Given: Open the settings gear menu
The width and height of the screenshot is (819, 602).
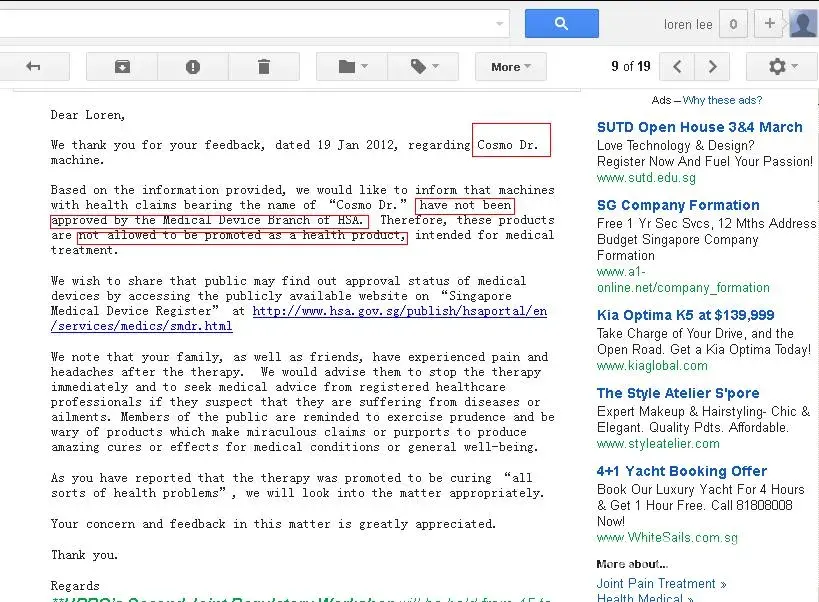Looking at the screenshot, I should (x=781, y=67).
